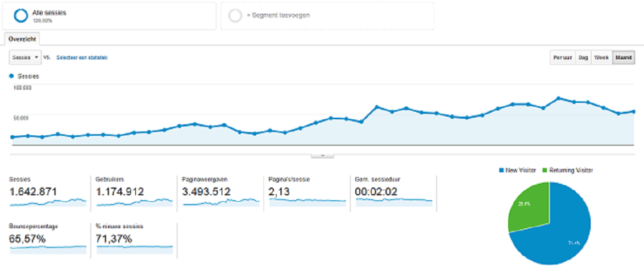Viewport: 644px width, 275px height.
Task: Open the Overzicht tab
Action: click(22, 40)
